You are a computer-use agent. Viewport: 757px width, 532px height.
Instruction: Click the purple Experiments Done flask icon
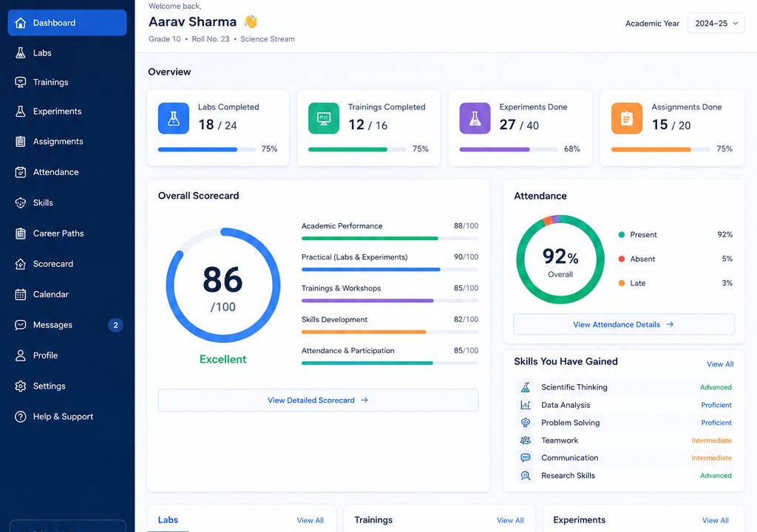click(x=475, y=118)
